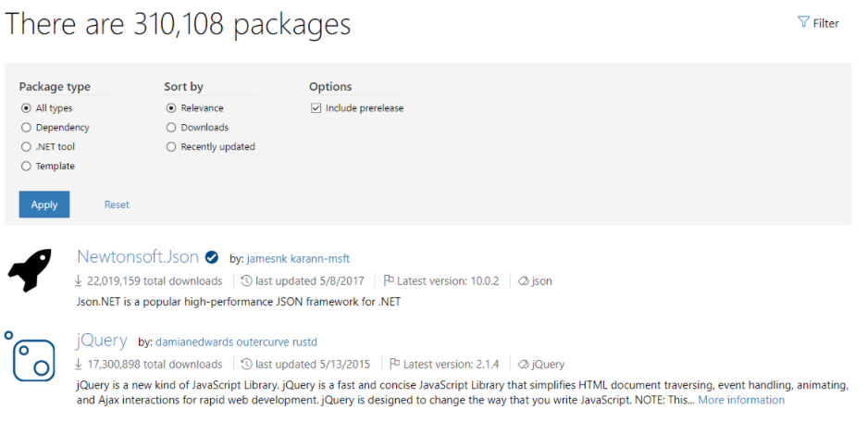Click the 'There are 310,108 packages' heading
The image size is (868, 422).
pos(178,24)
